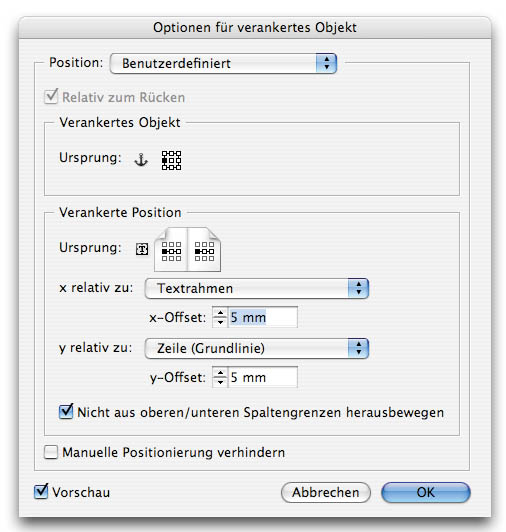Disable the Vorschau checkbox
This screenshot has width=506, height=532.
41,492
